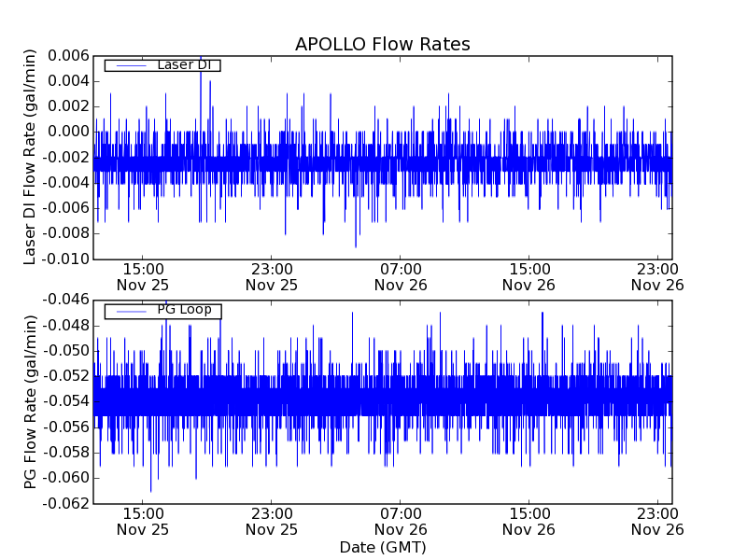Click the -0.004 tick label on top plot
Viewport: 747px width, 560px height.
click(x=66, y=183)
